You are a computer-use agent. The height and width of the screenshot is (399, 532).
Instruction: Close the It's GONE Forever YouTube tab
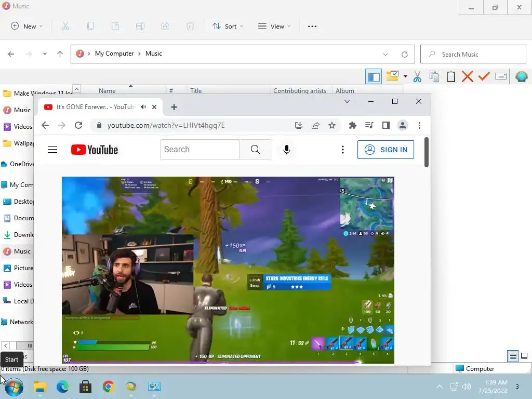pyautogui.click(x=154, y=107)
